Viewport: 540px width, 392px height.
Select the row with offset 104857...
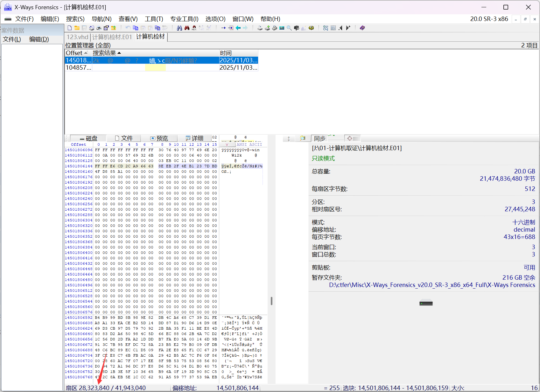click(161, 68)
